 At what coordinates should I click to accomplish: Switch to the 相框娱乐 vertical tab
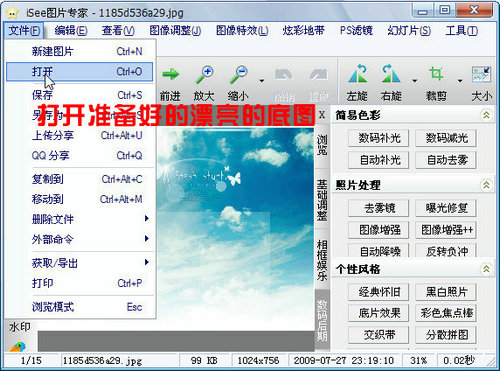click(x=322, y=260)
